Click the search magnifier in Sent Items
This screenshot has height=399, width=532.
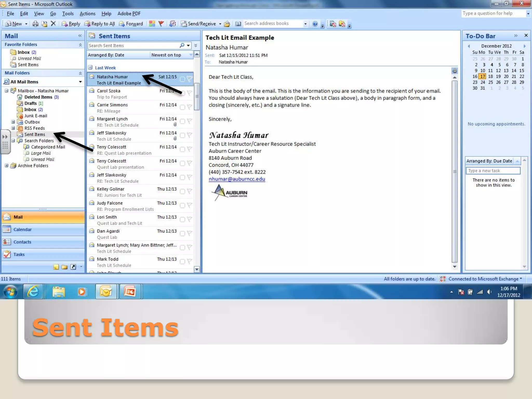point(182,45)
